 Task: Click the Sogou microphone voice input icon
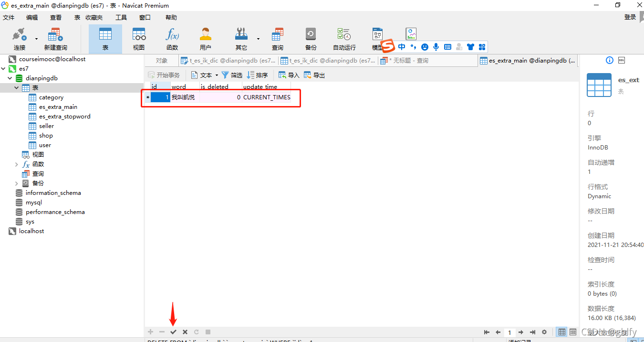(436, 47)
